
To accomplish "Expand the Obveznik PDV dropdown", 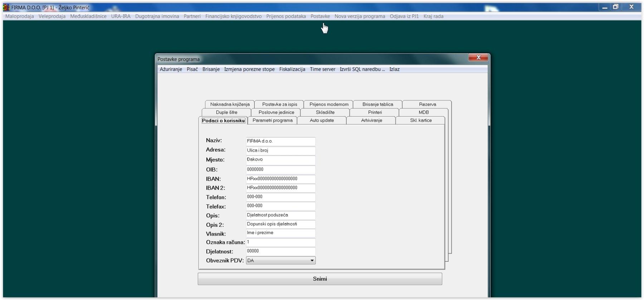I will (x=312, y=261).
